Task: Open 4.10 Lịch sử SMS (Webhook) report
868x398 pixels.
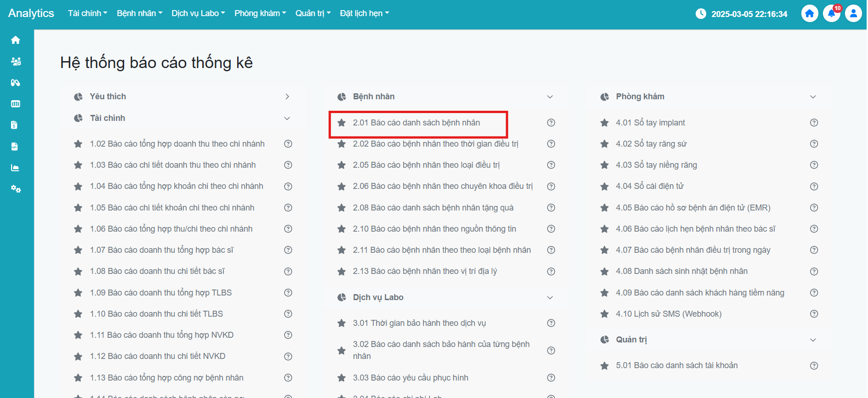Action: [x=668, y=314]
